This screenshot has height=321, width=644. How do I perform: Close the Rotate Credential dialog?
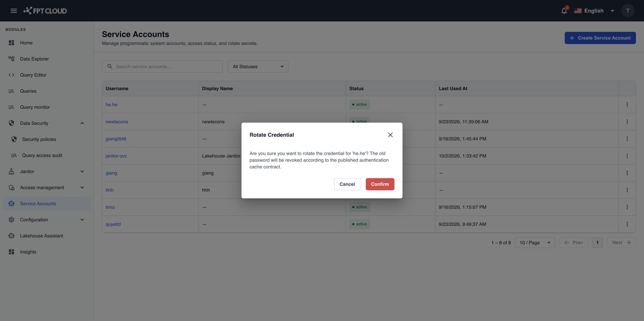[x=390, y=135]
